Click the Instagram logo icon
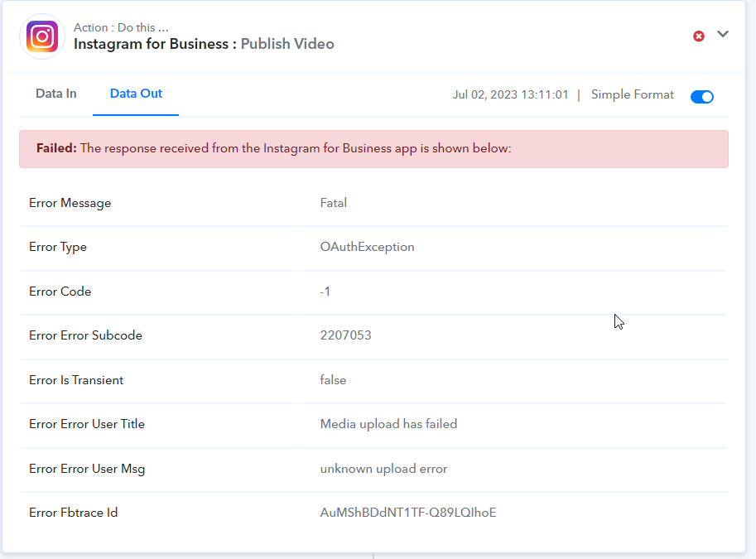Viewport: 756px width, 559px height. click(x=42, y=36)
